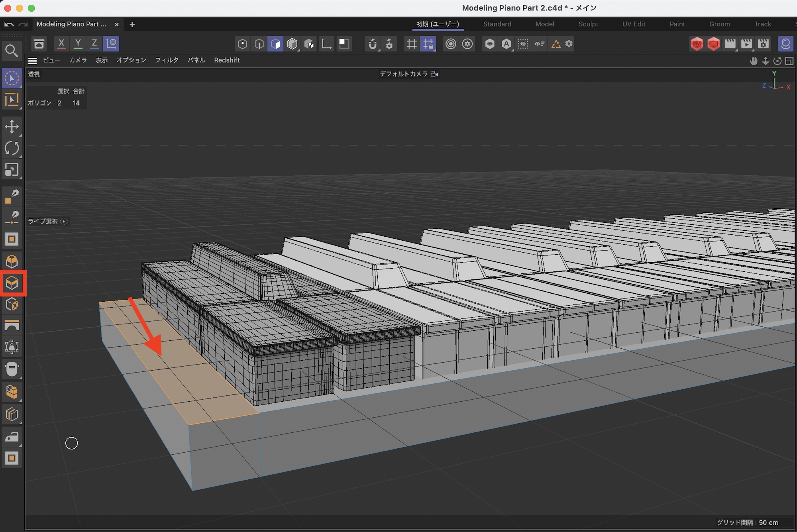Screen dimensions: 797x532
Task: Open viewport hamburger menu
Action: (x=33, y=61)
